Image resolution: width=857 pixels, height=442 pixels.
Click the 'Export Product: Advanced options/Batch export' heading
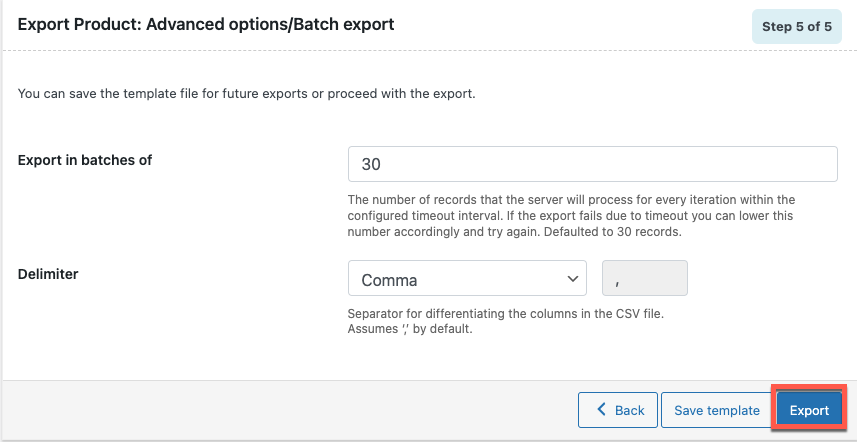(206, 25)
